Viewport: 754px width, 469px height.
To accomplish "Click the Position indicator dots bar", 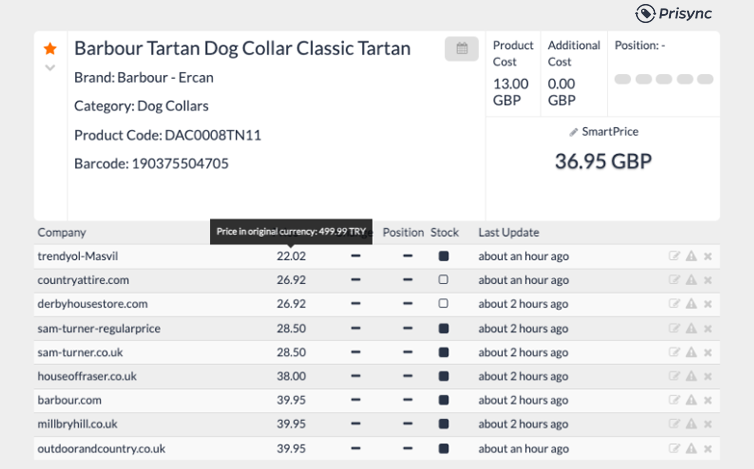I will click(663, 79).
